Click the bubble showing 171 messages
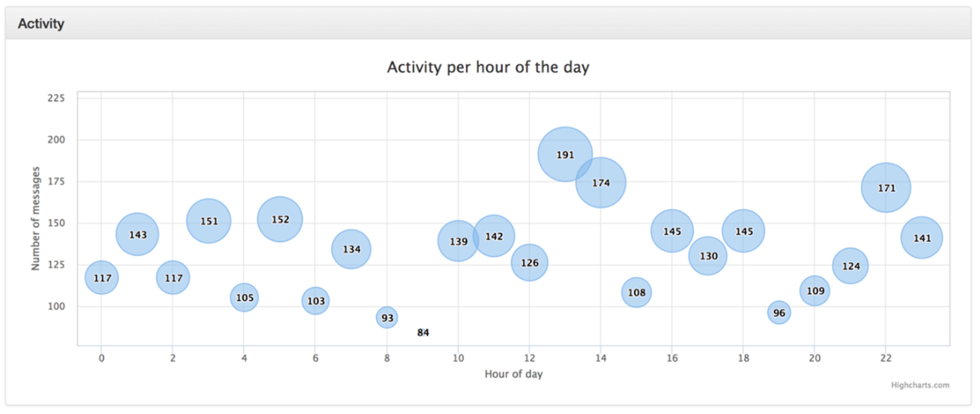The image size is (980, 414). pos(886,188)
